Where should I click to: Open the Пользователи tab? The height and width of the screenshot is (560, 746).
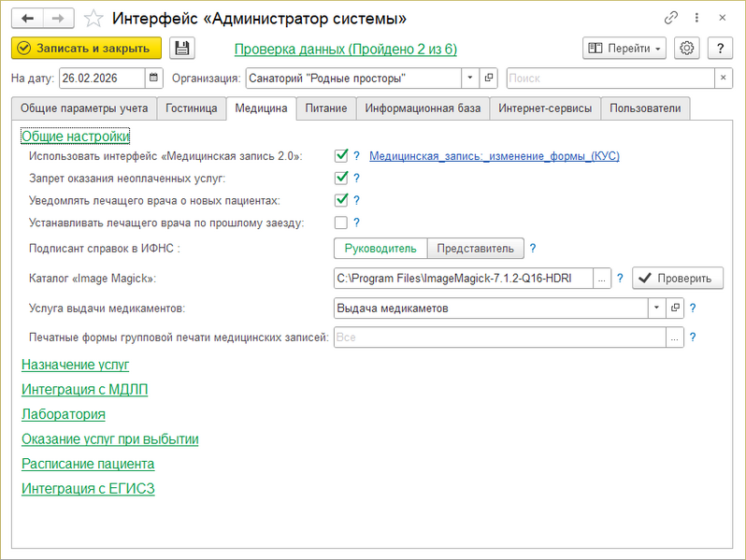645,108
